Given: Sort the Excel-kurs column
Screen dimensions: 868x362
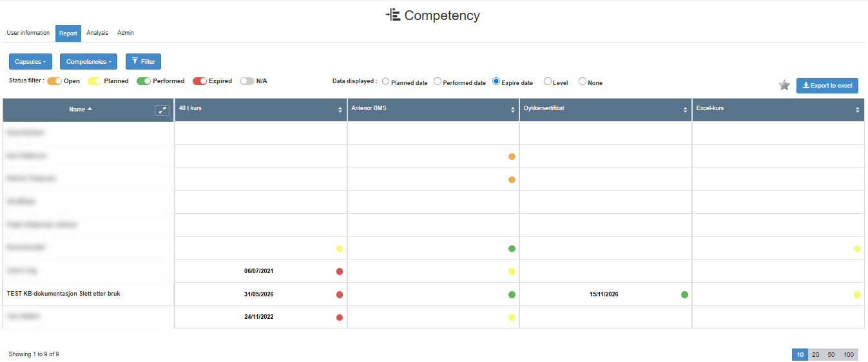Looking at the screenshot, I should point(858,110).
